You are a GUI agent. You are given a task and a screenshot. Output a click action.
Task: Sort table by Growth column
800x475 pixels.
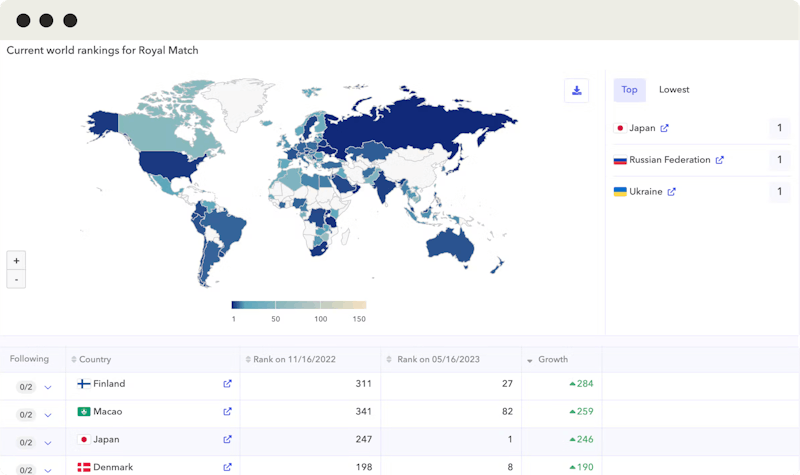pos(552,360)
